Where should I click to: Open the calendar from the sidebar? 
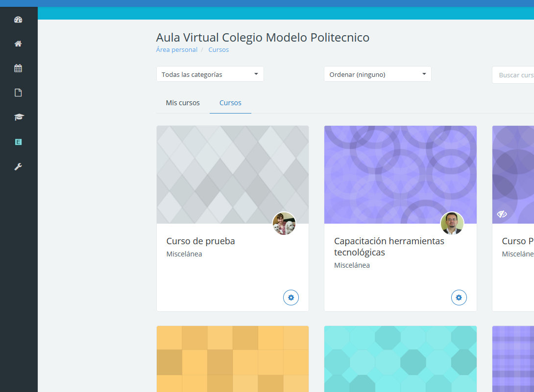point(19,68)
